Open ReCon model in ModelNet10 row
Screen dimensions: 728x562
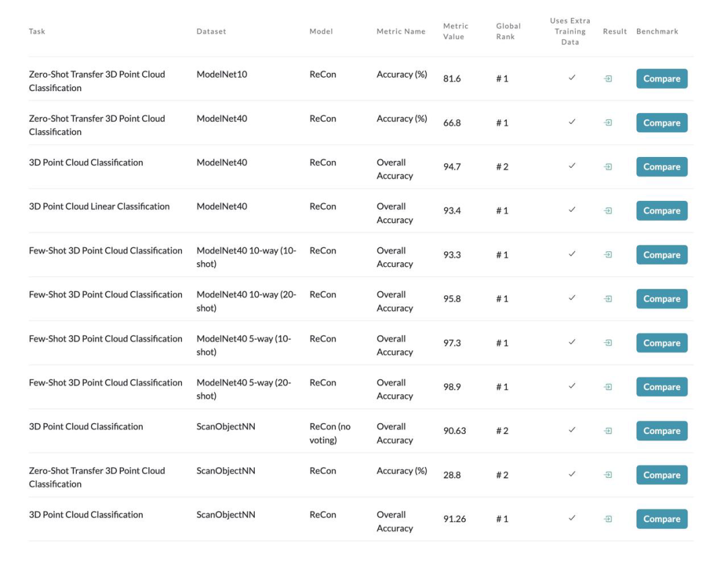pos(323,74)
